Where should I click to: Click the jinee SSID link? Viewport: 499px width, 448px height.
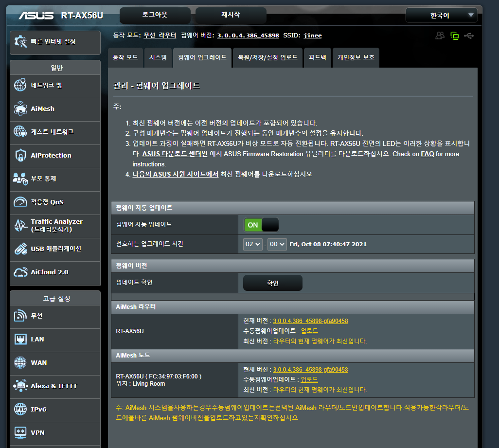tap(313, 36)
